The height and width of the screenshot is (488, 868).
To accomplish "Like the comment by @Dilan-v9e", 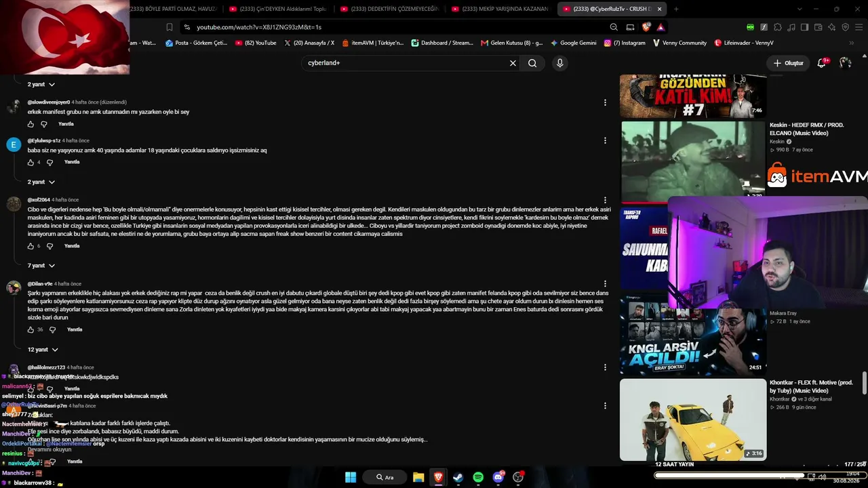I will (31, 330).
